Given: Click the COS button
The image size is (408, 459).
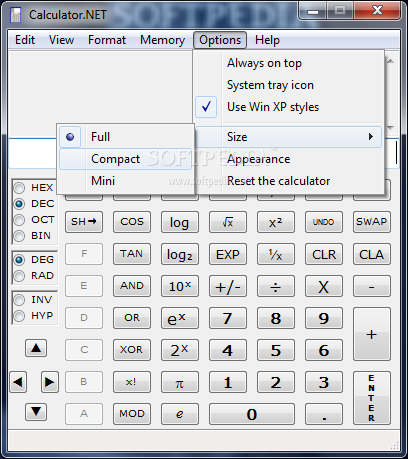Looking at the screenshot, I should click(x=132, y=222).
